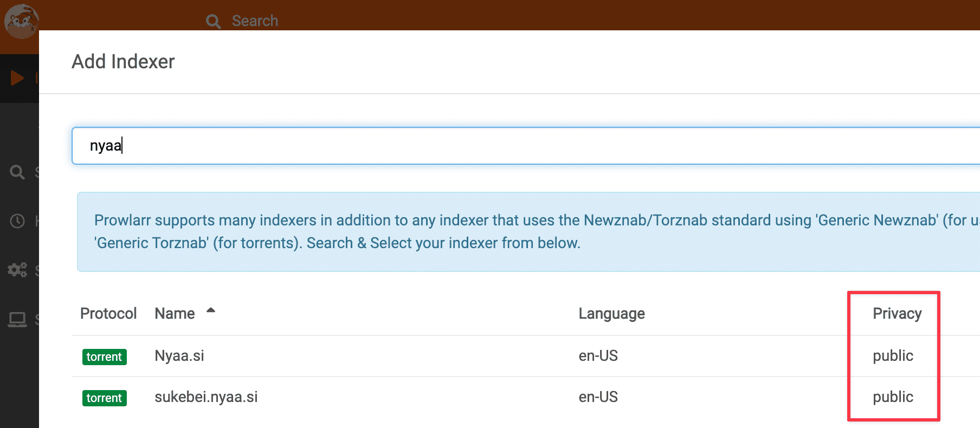
Task: Sort indexers by Protocol column
Action: [108, 314]
